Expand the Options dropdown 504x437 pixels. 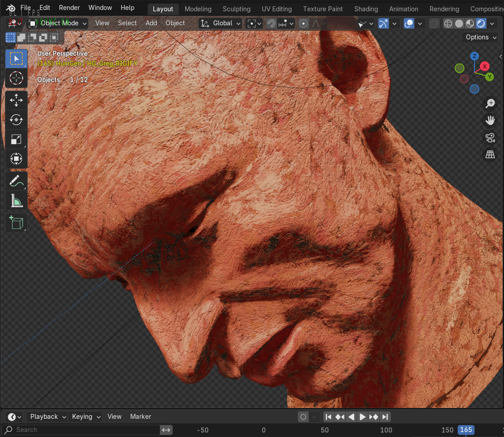(x=481, y=37)
